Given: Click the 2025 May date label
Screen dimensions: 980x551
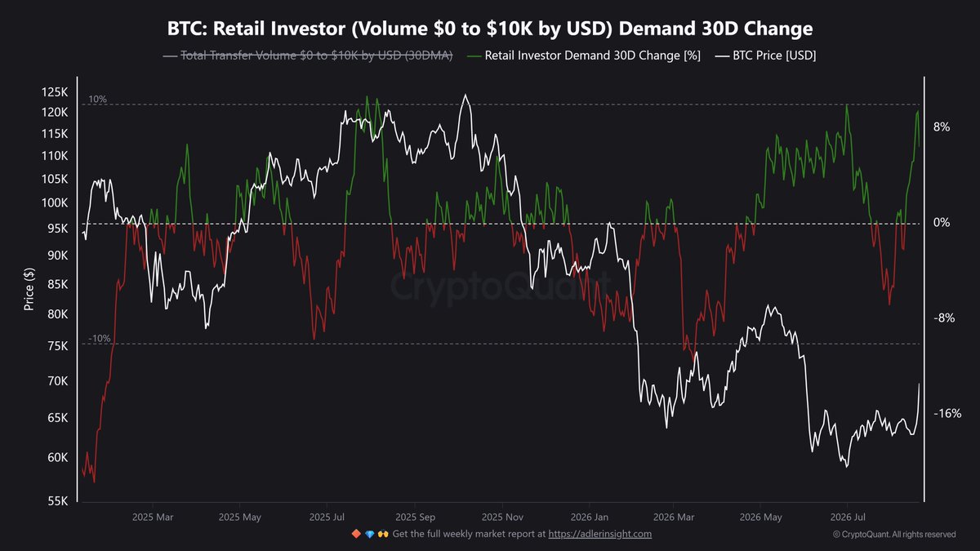Looking at the screenshot, I should point(240,517).
